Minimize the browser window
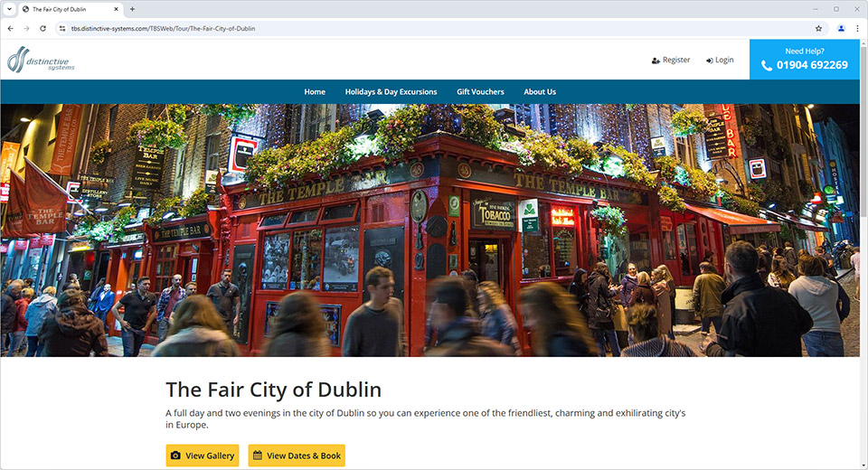The width and height of the screenshot is (868, 470). pyautogui.click(x=816, y=9)
